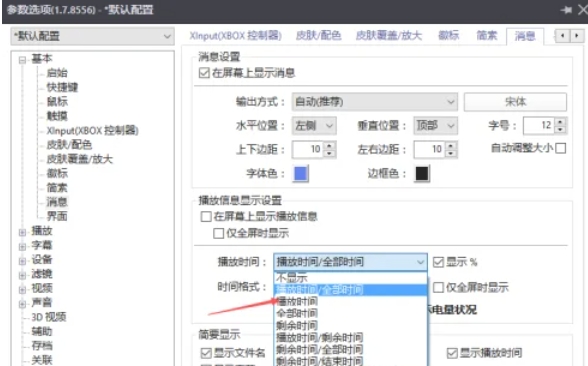Click the 宋体 font button
This screenshot has height=366, width=588.
pos(515,102)
